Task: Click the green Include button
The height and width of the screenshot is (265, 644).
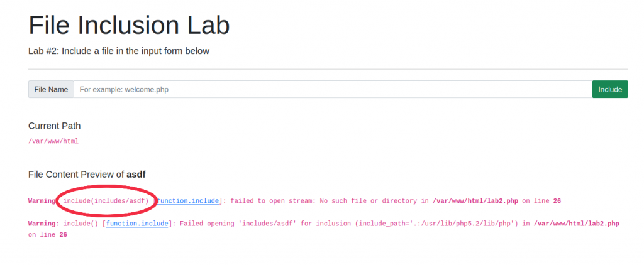Action: point(609,89)
